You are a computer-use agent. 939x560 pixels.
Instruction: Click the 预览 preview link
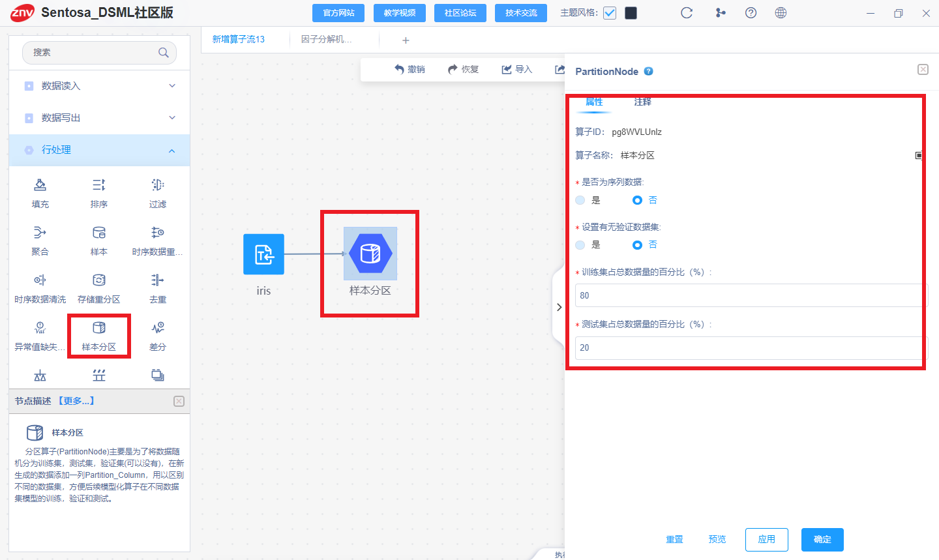pyautogui.click(x=717, y=540)
